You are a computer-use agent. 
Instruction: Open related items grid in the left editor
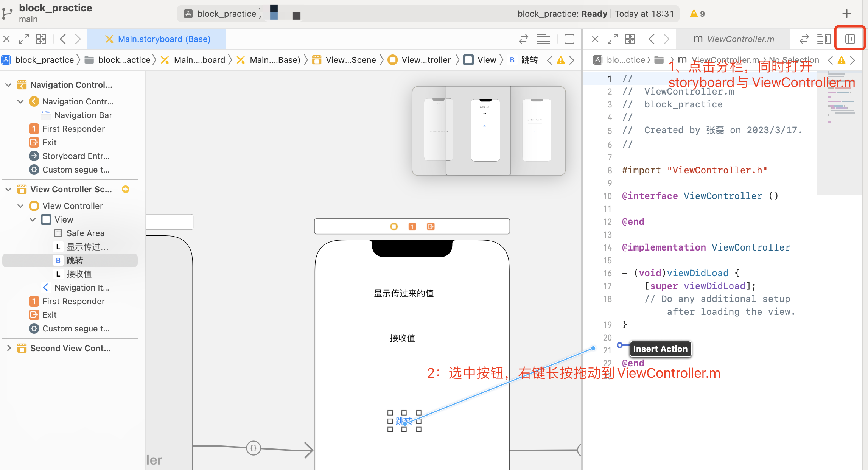coord(41,39)
